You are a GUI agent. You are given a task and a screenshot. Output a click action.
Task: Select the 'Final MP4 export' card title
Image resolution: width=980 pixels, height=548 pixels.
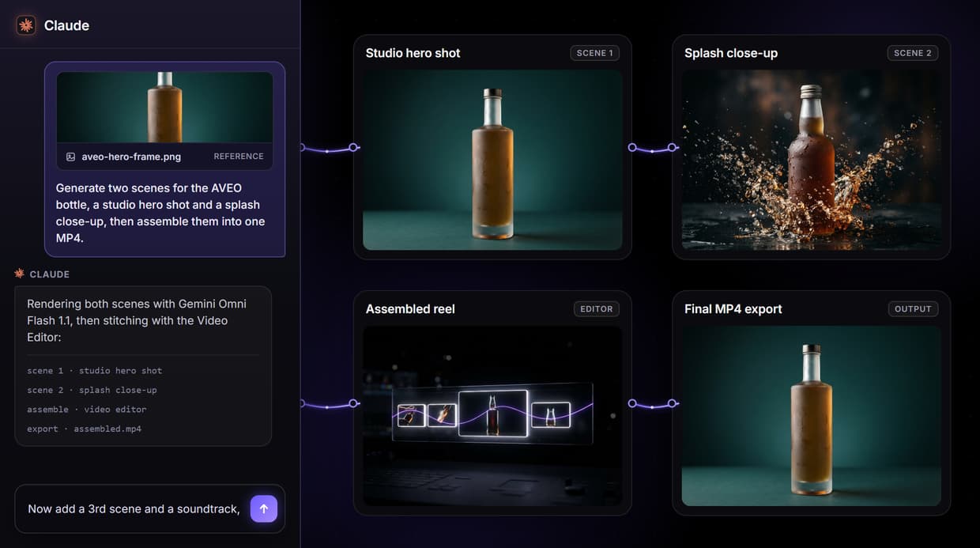click(x=733, y=309)
